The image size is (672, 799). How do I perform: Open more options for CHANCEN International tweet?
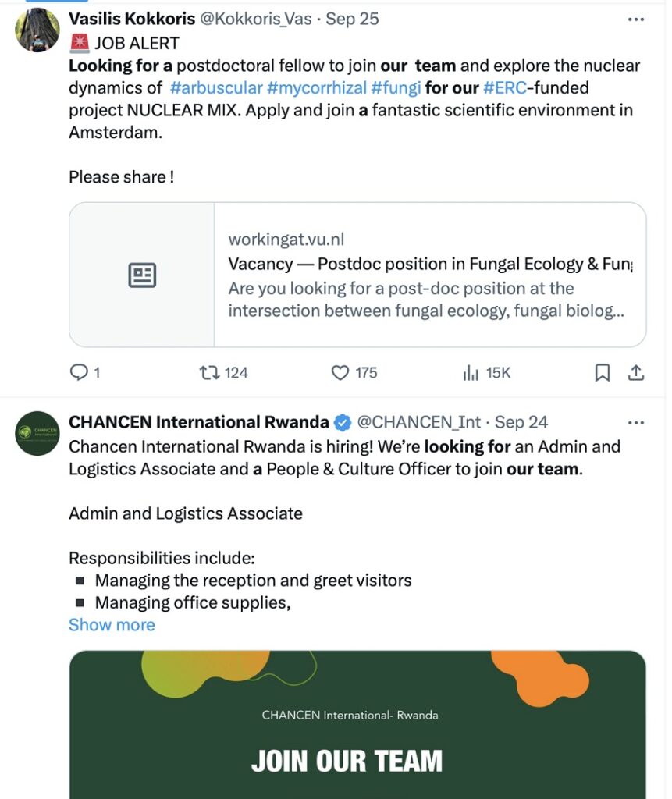tap(636, 423)
